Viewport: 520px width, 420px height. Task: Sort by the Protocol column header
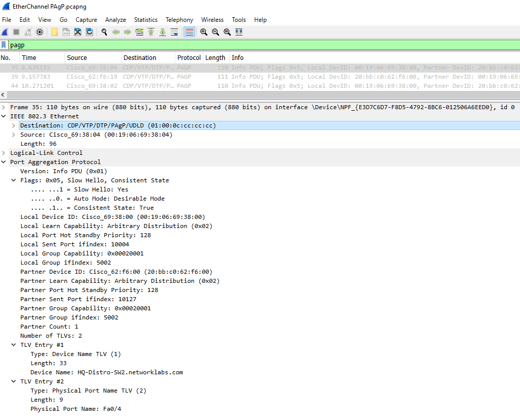189,57
